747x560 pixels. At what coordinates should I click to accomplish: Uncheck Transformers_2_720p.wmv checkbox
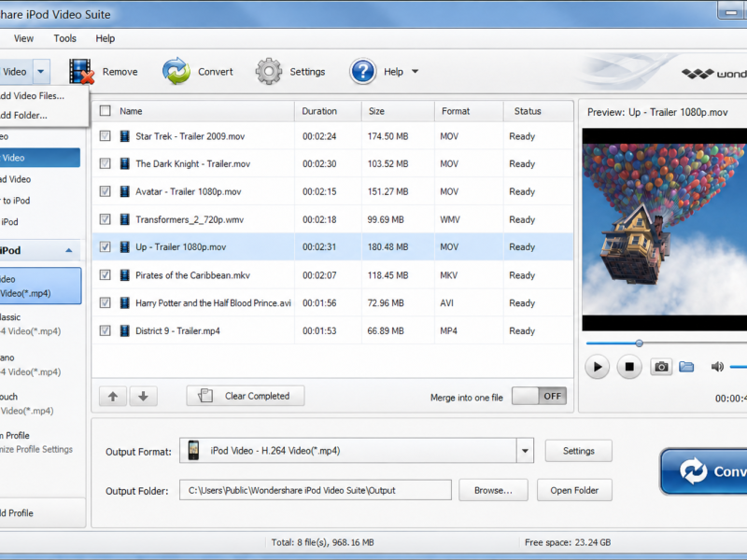(x=105, y=219)
